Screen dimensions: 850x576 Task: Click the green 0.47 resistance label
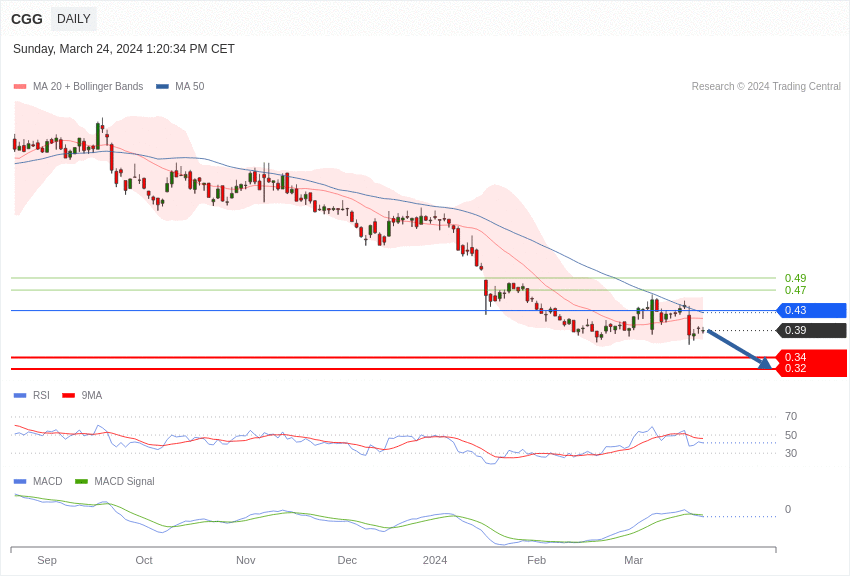coord(795,290)
